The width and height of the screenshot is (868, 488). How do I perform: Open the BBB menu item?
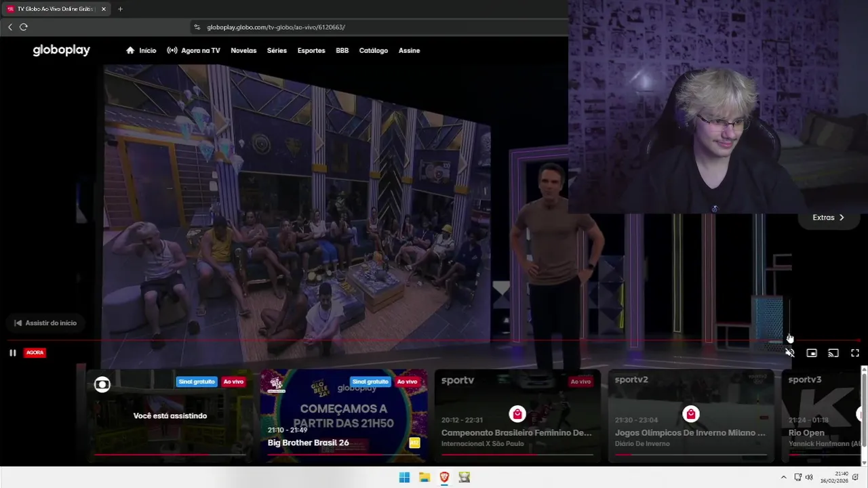342,50
